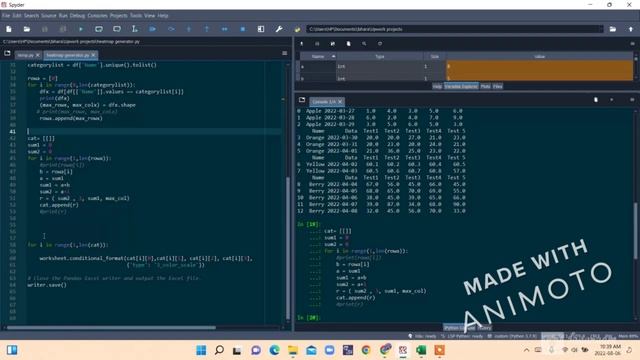Save the current file
Image resolution: width=640 pixels, height=360 pixels.
(x=45, y=29)
